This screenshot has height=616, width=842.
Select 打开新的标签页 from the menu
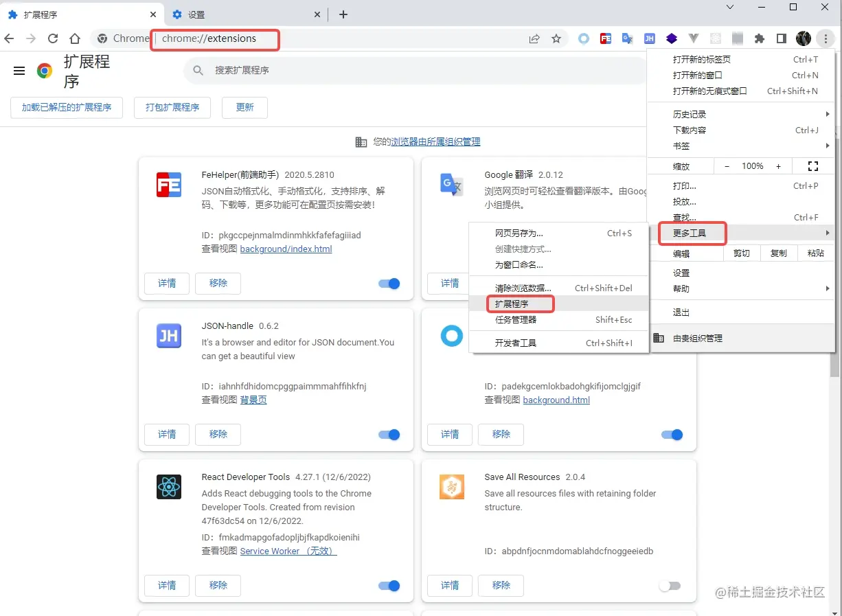click(742, 60)
